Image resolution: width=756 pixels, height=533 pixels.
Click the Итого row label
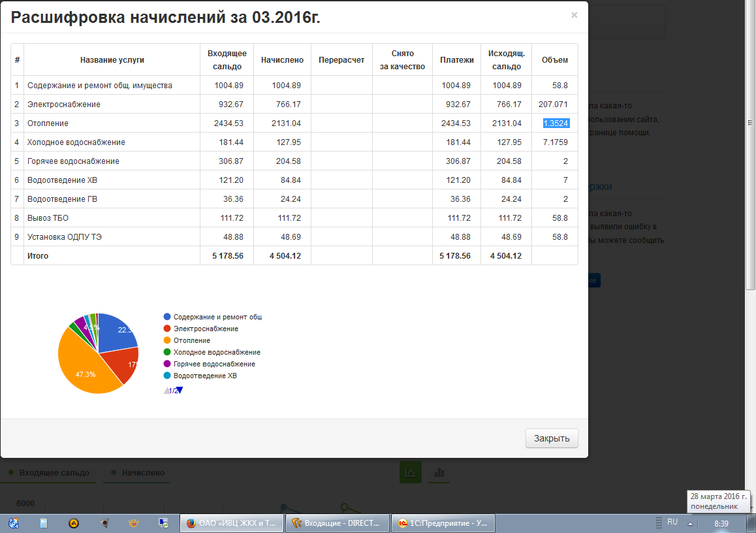[x=38, y=255]
